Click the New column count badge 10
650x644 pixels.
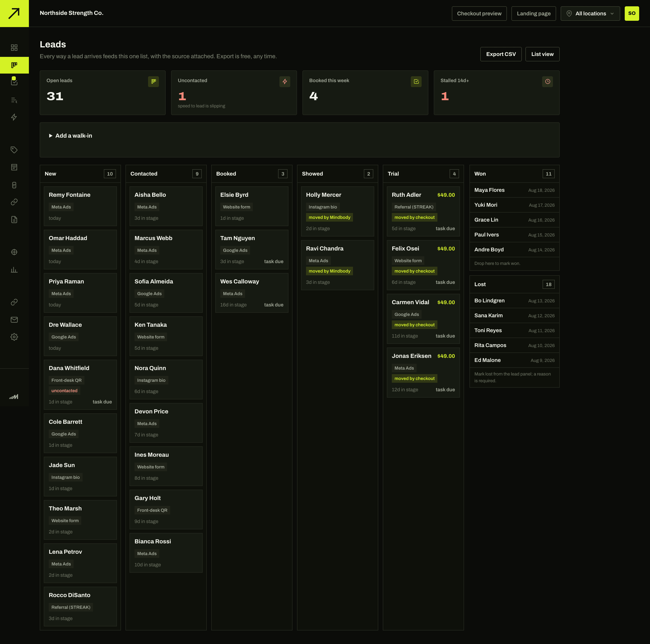pyautogui.click(x=110, y=174)
